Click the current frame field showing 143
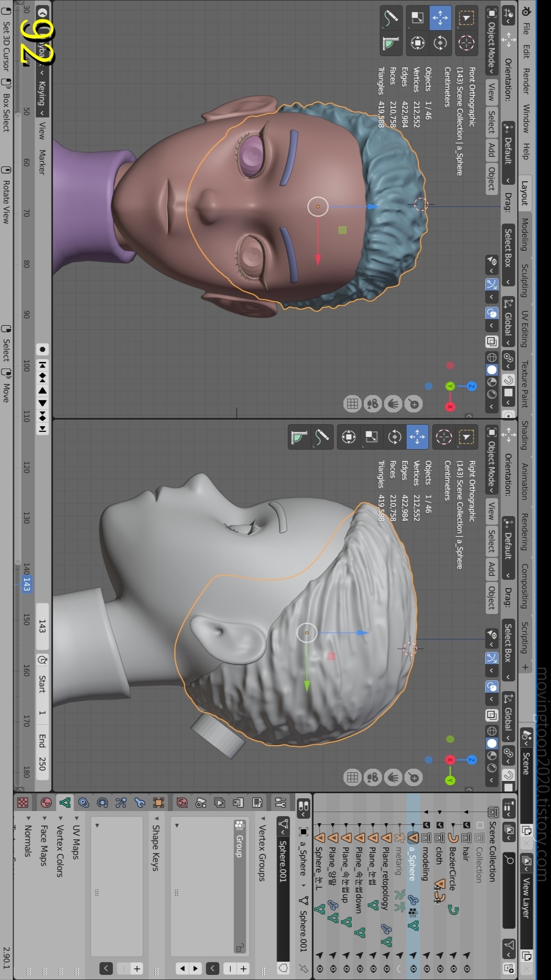 [x=42, y=626]
